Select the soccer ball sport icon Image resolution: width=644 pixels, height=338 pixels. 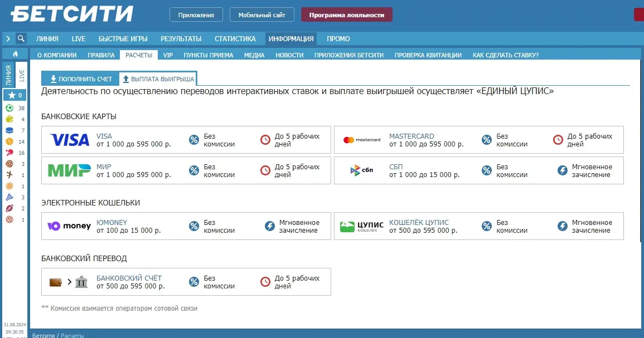click(9, 108)
